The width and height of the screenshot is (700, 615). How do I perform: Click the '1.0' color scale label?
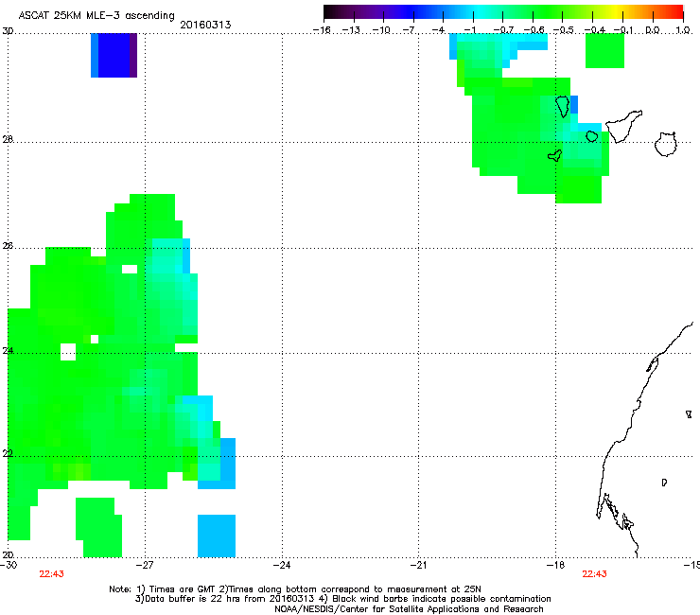coord(683,30)
